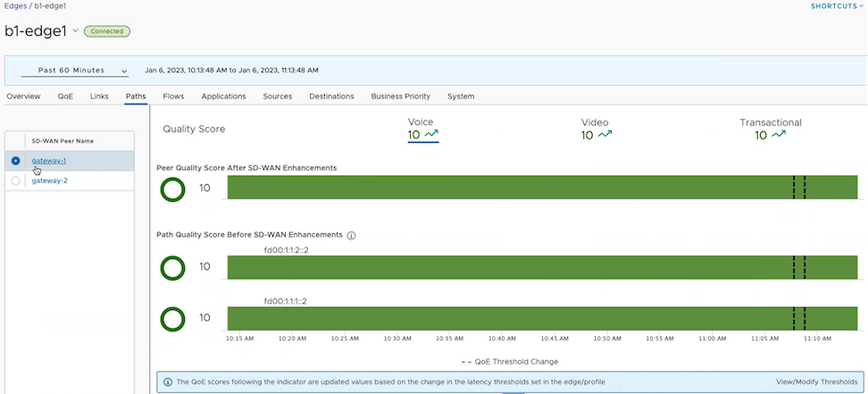
Task: Navigate to Edges breadcrumb link
Action: [15, 5]
